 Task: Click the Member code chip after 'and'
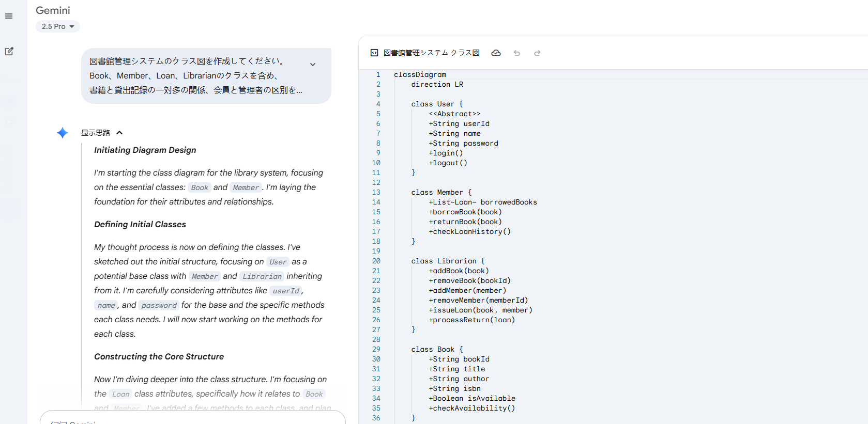tap(246, 187)
